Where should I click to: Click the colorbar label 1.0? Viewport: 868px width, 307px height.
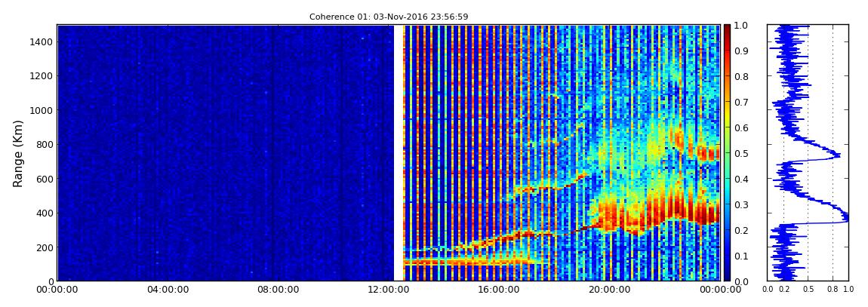click(x=740, y=26)
